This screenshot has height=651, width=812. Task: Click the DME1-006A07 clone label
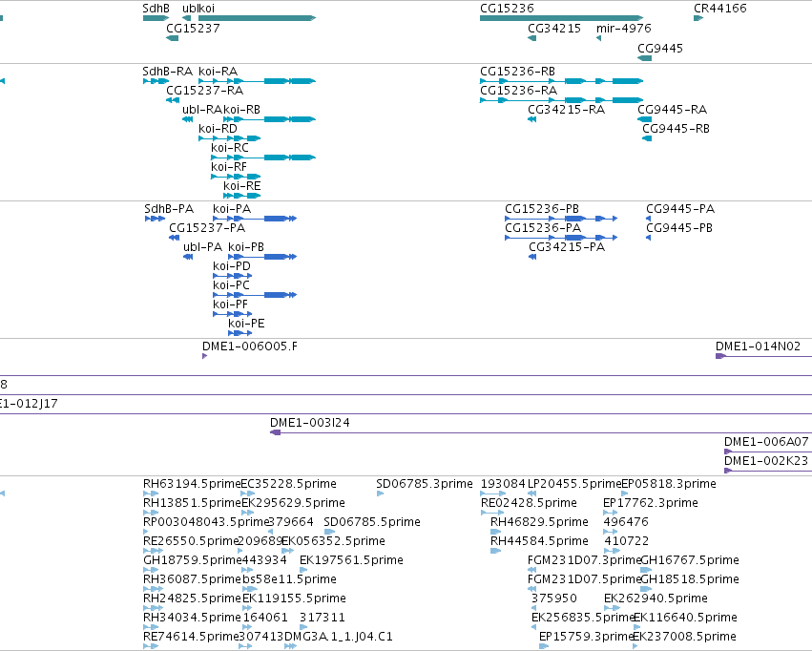pos(766,442)
